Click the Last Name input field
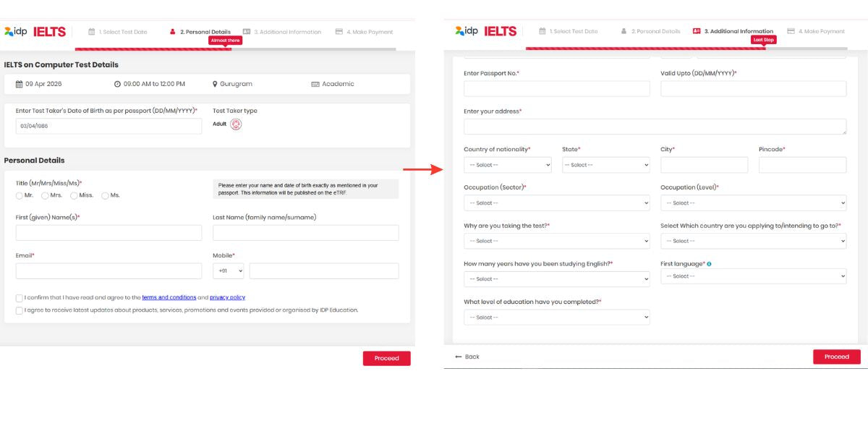Screen dimensions: 868x434 [x=305, y=233]
